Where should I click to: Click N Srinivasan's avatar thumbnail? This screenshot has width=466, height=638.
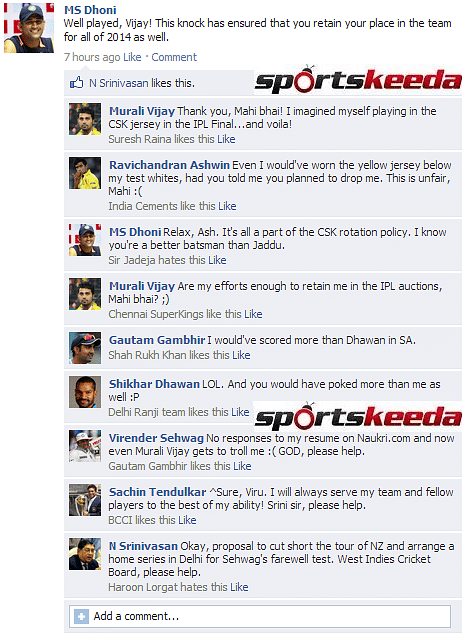pyautogui.click(x=85, y=554)
